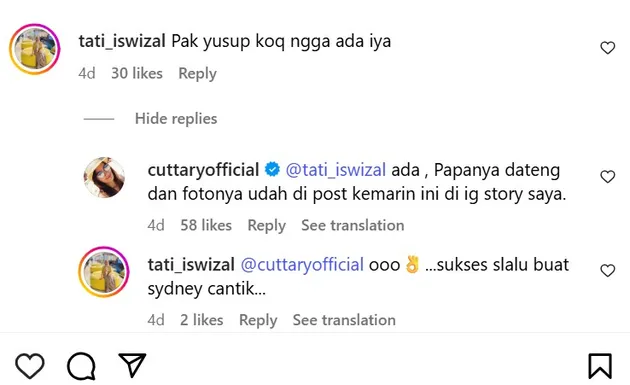Open tati_iswizal avatar on the last reply

point(104,272)
